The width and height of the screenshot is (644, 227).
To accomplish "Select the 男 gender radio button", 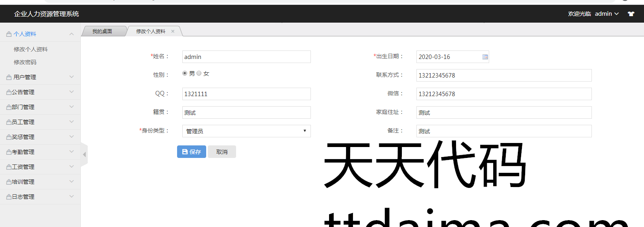I will click(185, 73).
